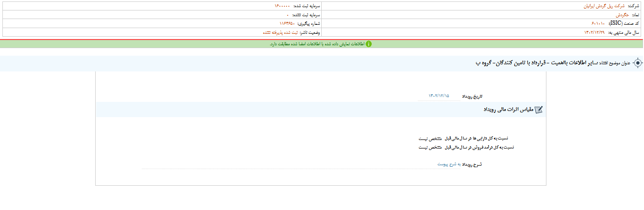Click the notepad icon beside مقیاس اثرات مالی رویداد

(538, 110)
